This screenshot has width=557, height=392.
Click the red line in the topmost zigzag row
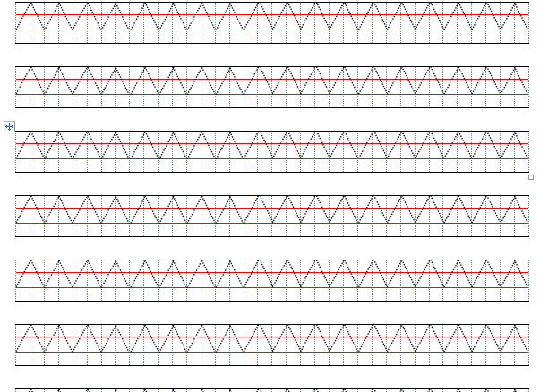coord(269,14)
